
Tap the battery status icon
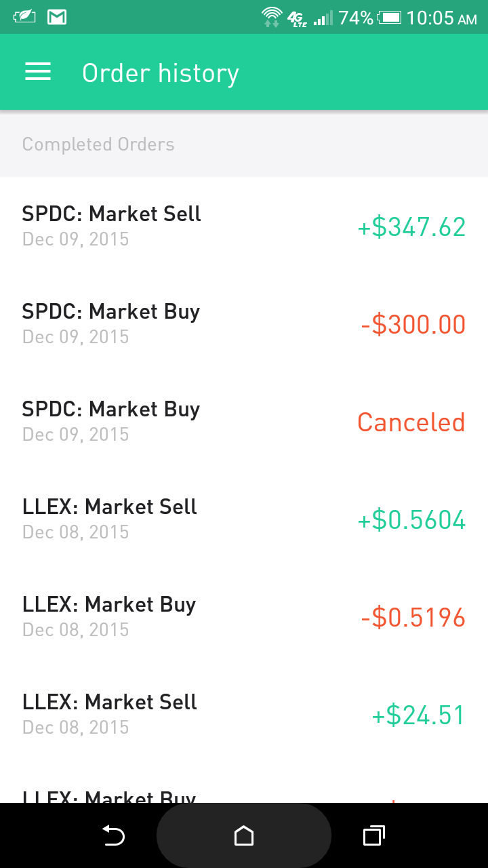coord(390,18)
